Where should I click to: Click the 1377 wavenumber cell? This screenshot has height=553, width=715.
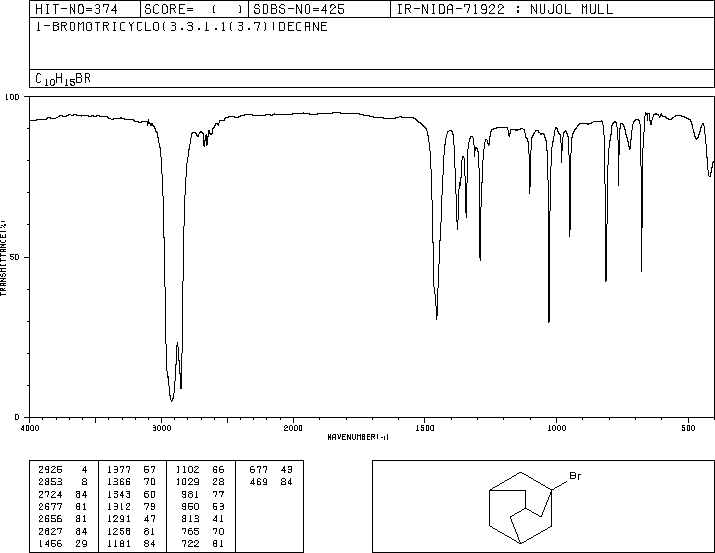(x=119, y=470)
